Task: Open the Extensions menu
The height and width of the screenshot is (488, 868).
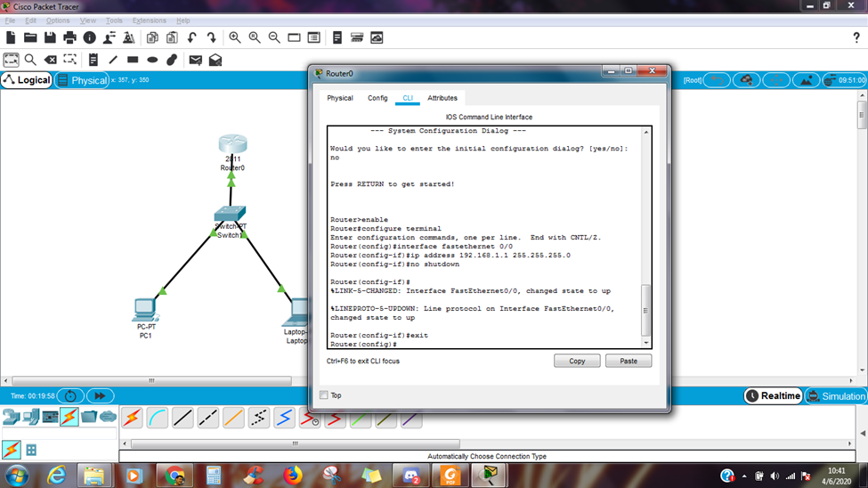Action: tap(149, 20)
